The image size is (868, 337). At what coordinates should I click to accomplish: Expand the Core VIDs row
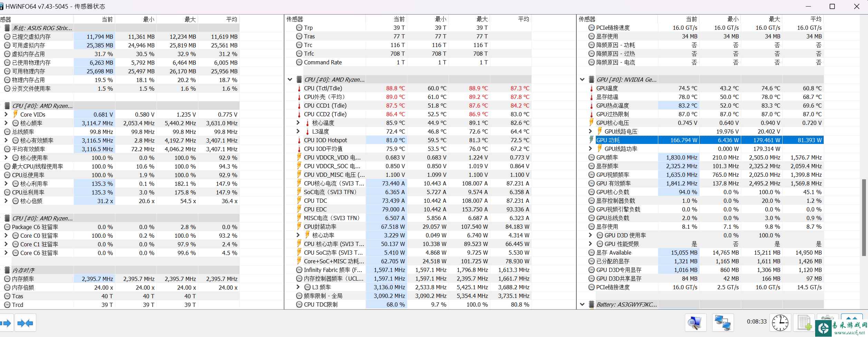pos(6,114)
